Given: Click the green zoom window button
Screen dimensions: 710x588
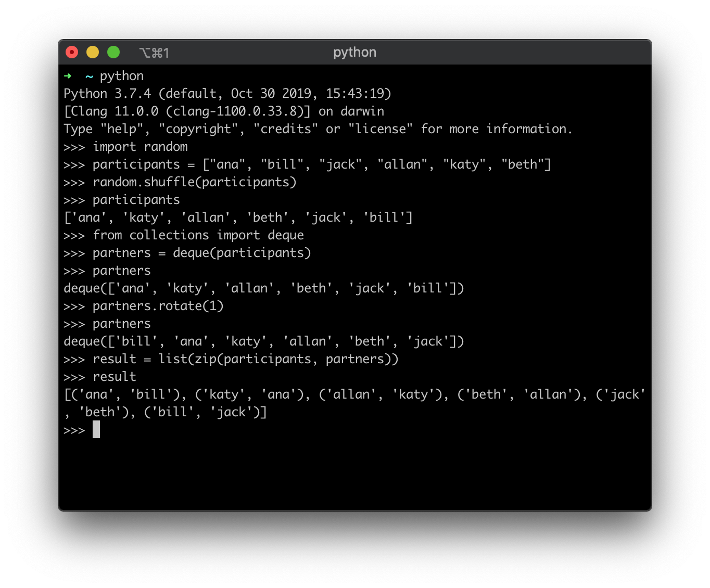Looking at the screenshot, I should pos(113,52).
